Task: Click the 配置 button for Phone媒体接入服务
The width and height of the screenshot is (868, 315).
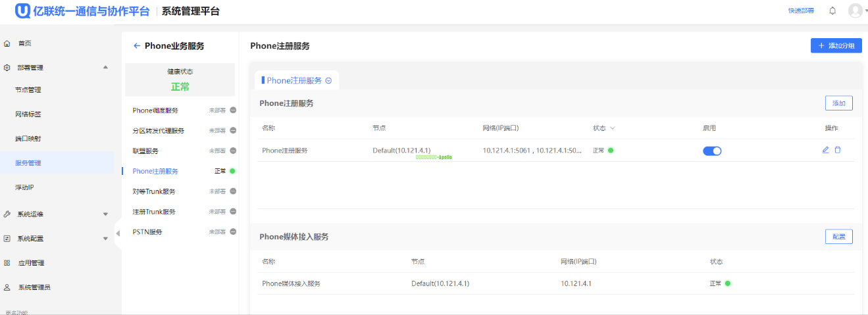Action: pyautogui.click(x=838, y=237)
